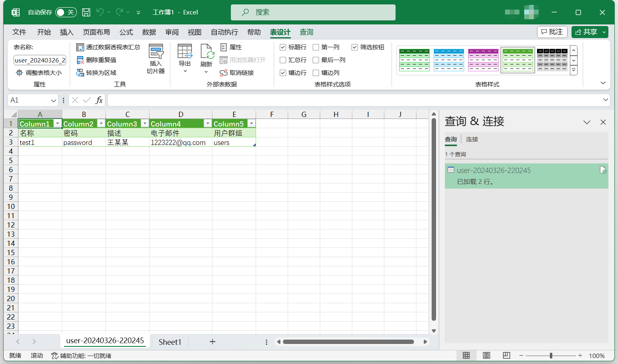
Task: Summarize with PivotTable (通过数据透视表汇总)
Action: [x=108, y=47]
